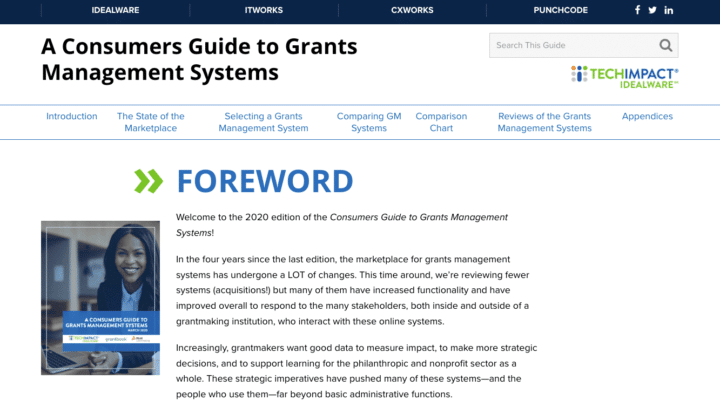Click the guide cover thumbnail image

[101, 298]
